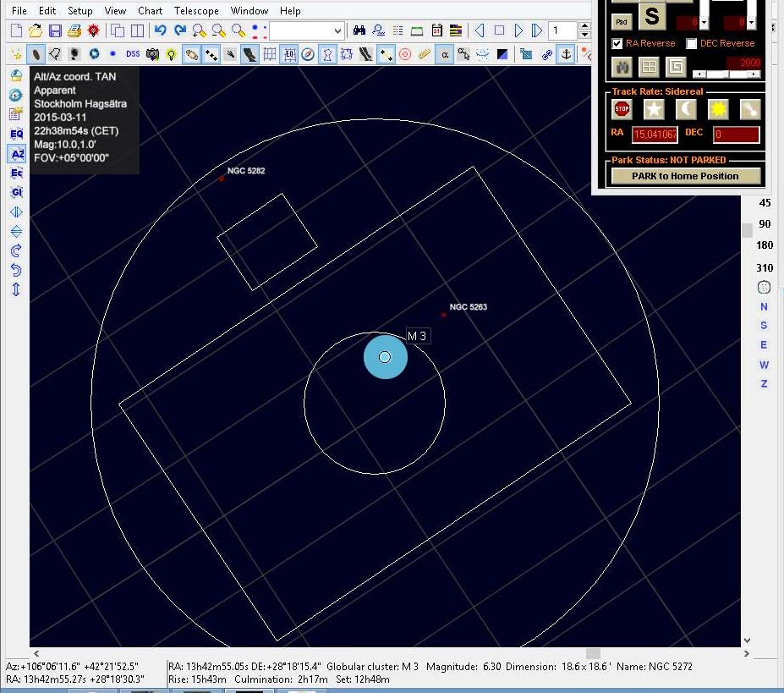Click the red STOP tracking button
The image size is (784, 693).
click(622, 109)
